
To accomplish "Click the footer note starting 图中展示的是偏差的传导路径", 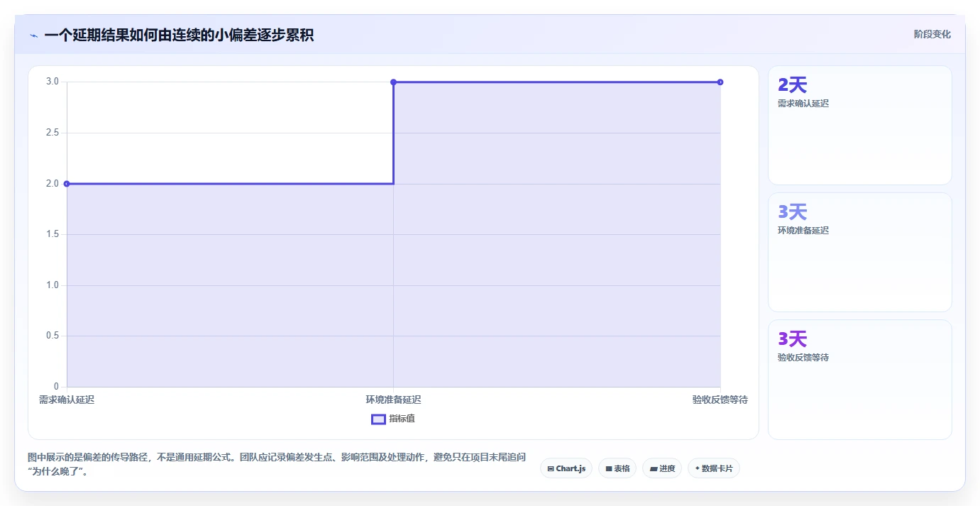I will (x=277, y=465).
